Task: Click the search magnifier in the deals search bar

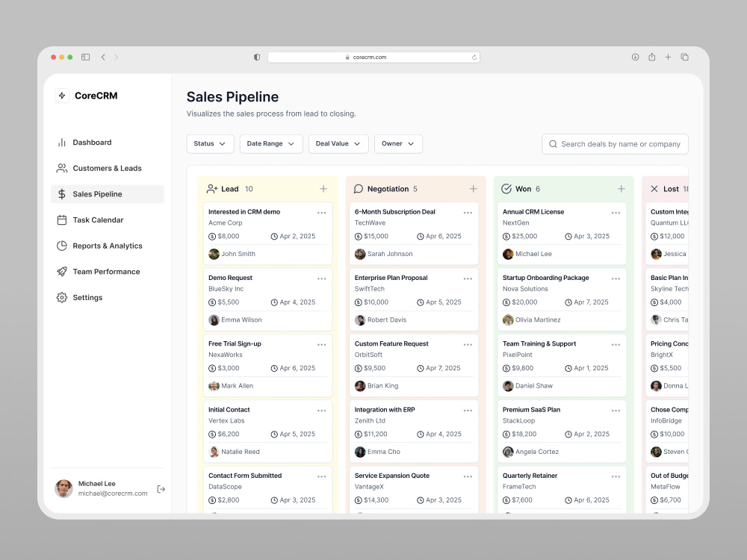Action: [x=553, y=143]
